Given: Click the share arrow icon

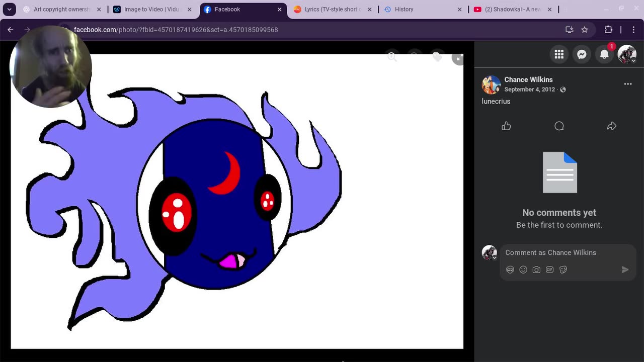Looking at the screenshot, I should 612,126.
